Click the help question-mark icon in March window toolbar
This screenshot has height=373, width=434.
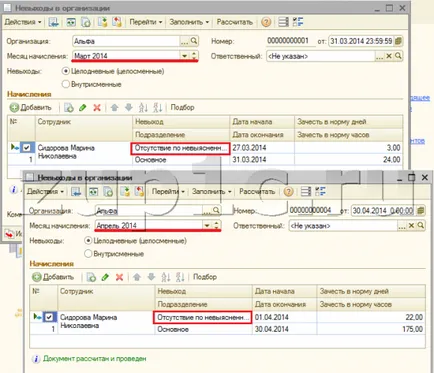click(x=266, y=22)
